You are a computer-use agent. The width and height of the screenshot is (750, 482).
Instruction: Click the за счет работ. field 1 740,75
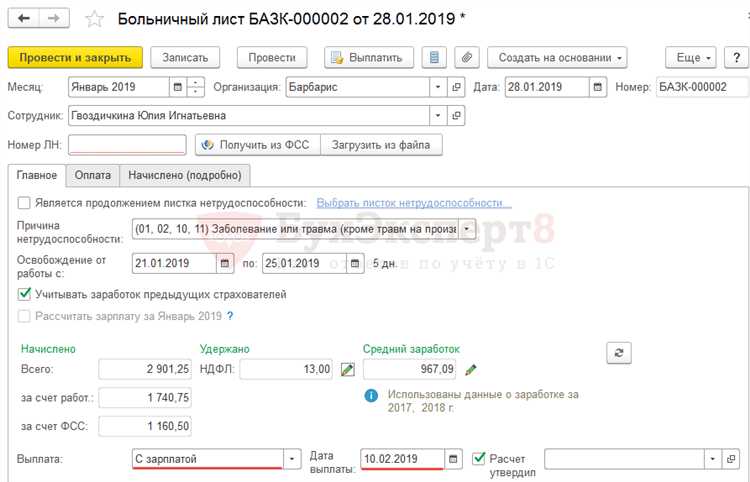pos(145,398)
